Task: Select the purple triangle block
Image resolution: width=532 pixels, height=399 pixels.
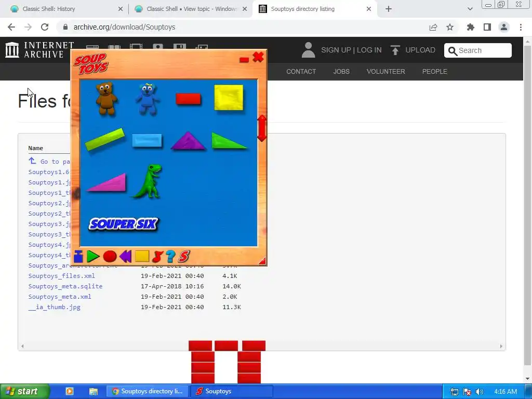Action: click(188, 141)
